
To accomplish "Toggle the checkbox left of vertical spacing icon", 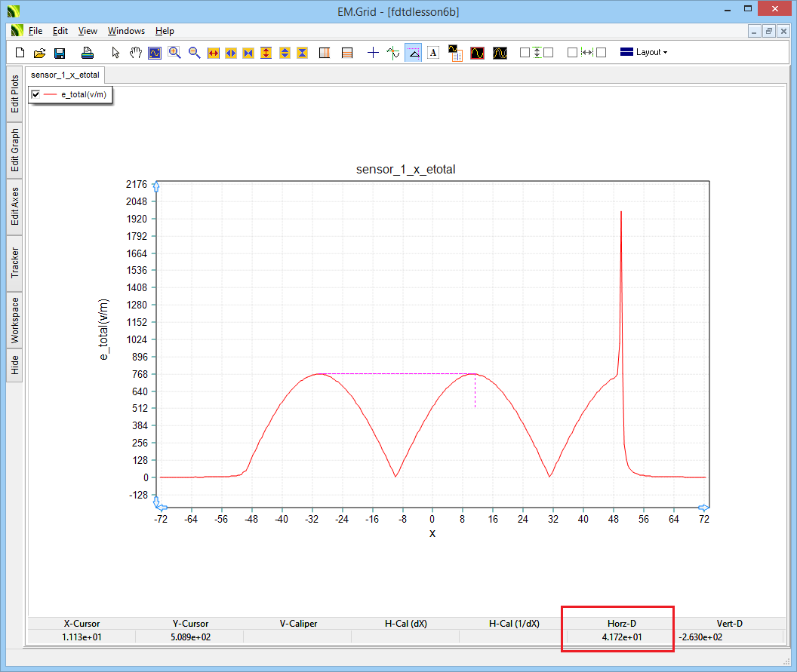I will (525, 53).
